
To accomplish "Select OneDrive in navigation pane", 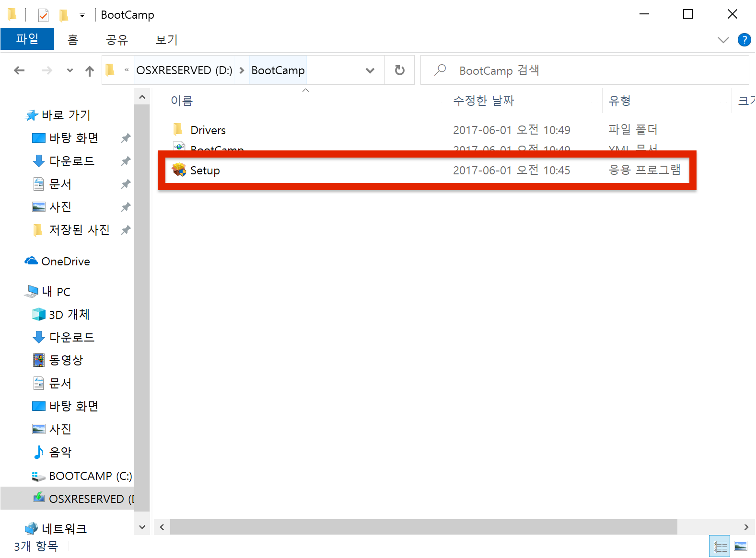I will tap(66, 262).
